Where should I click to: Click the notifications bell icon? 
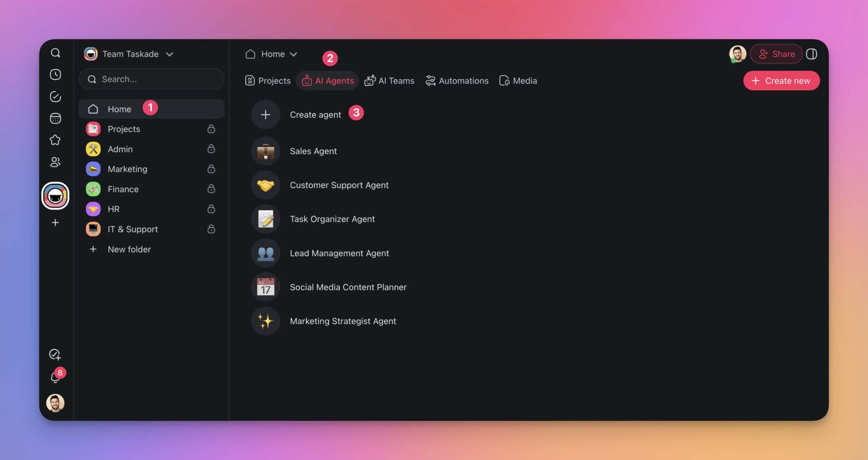click(55, 377)
